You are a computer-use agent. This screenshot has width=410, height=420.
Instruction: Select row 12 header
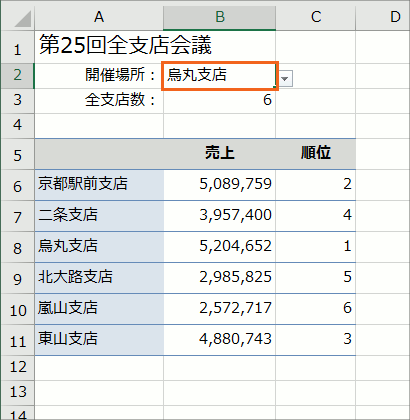pos(18,368)
